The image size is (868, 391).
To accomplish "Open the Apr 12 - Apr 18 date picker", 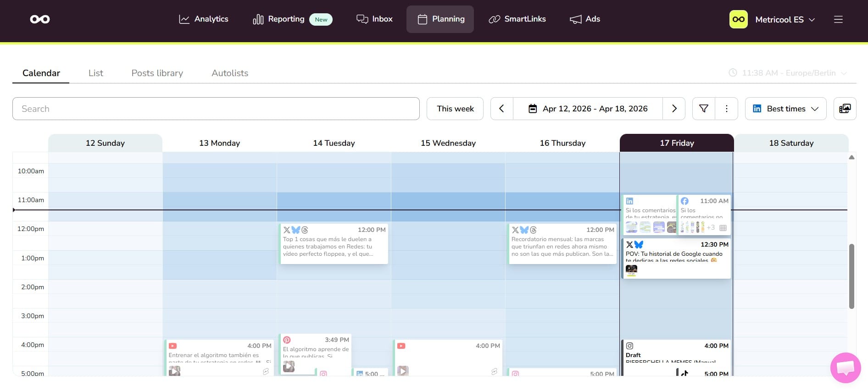I will click(x=588, y=109).
